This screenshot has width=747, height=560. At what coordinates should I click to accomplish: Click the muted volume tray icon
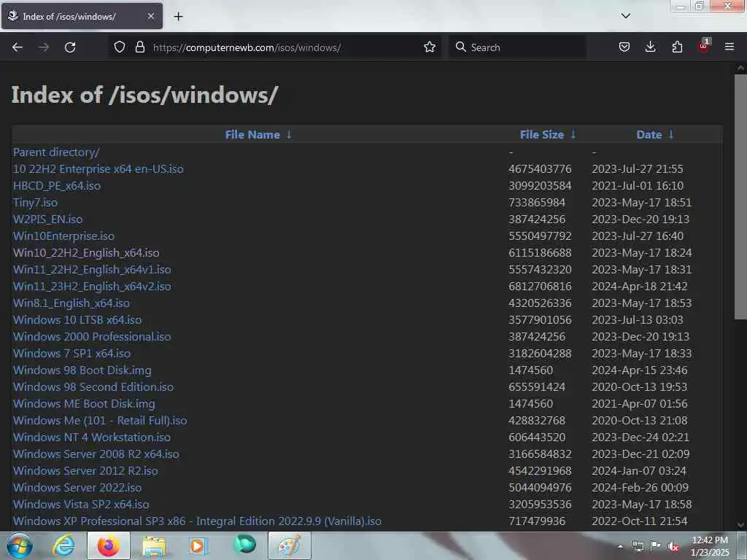(673, 547)
